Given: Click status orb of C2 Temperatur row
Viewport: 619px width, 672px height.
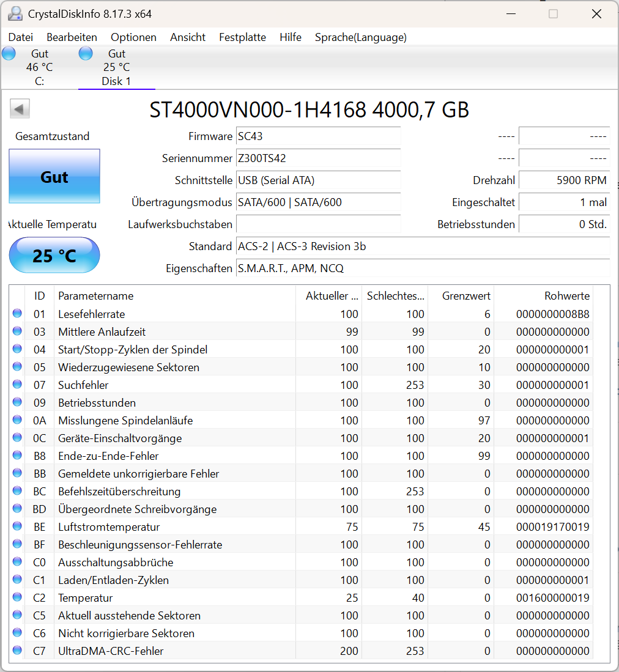Looking at the screenshot, I should point(17,597).
